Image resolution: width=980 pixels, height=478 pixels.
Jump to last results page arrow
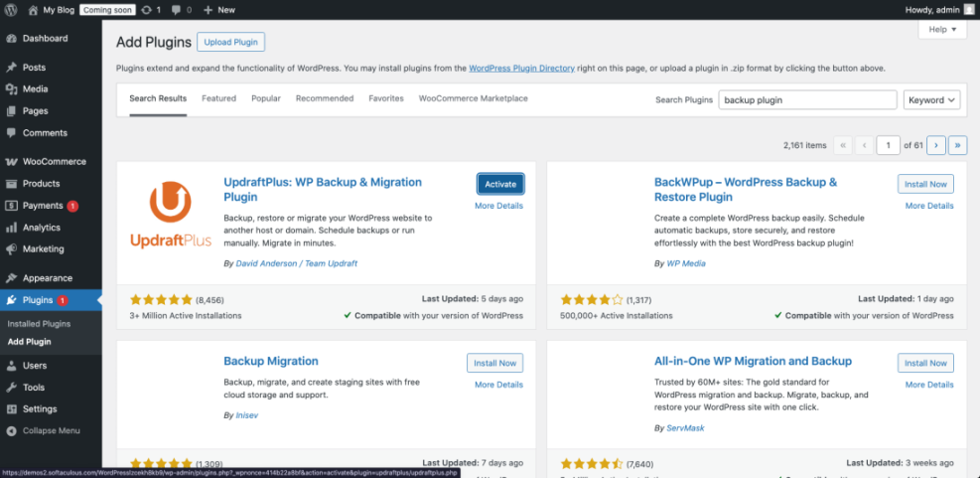957,145
